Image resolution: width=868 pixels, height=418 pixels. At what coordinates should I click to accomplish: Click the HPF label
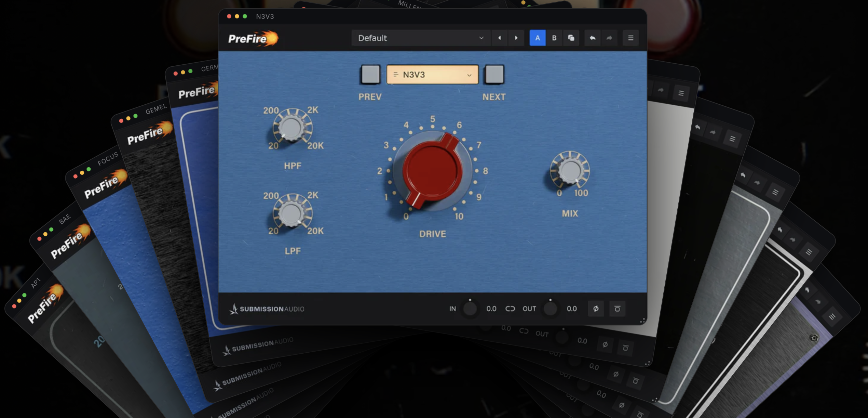(293, 166)
